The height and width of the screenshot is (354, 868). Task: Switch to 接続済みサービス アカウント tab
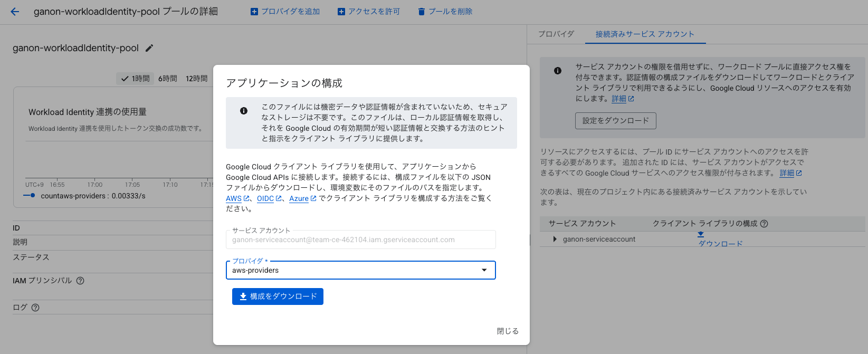[645, 34]
